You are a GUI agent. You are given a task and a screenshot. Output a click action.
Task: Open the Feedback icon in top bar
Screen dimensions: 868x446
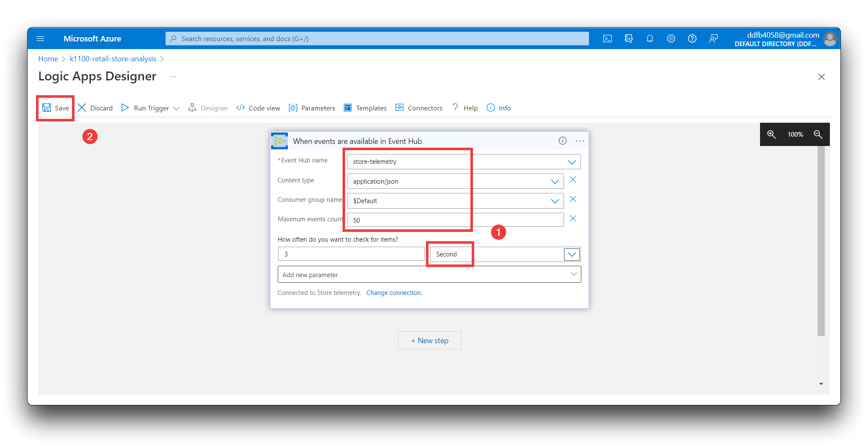click(713, 39)
